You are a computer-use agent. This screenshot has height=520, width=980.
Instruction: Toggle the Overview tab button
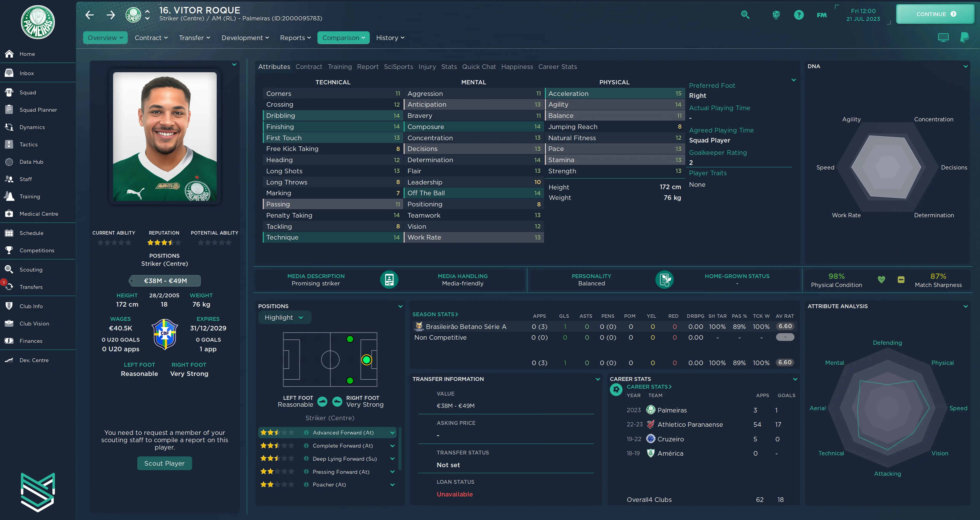pos(105,38)
